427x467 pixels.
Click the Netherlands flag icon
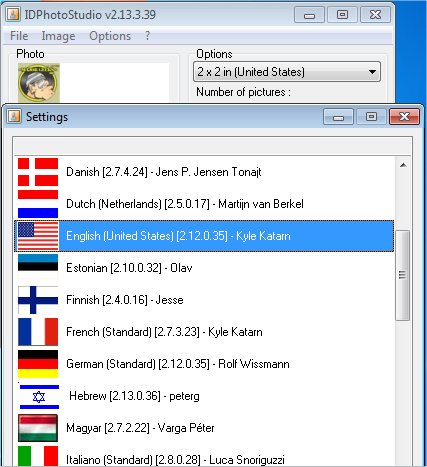tap(38, 204)
